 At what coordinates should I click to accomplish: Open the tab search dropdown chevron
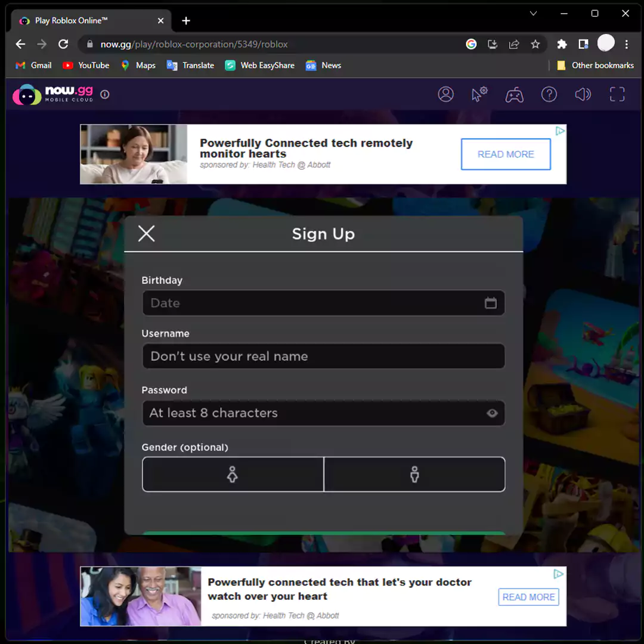point(533,14)
